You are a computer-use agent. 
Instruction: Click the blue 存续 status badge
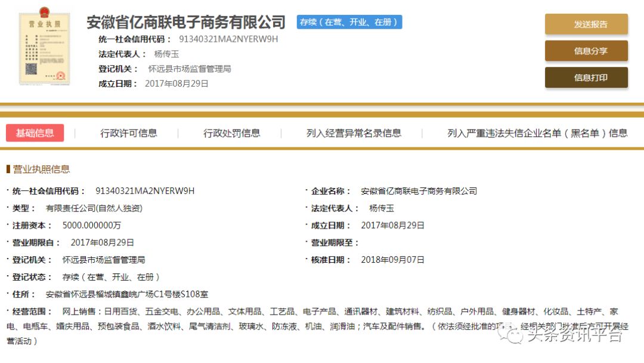pyautogui.click(x=349, y=22)
